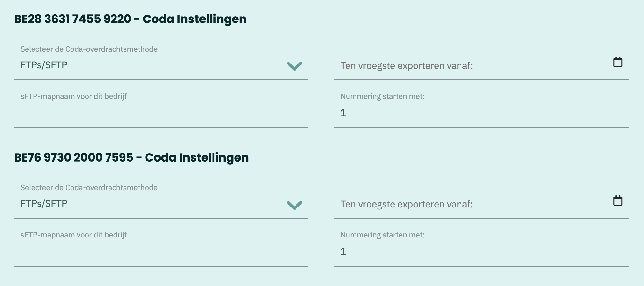Screen dimensions: 644x286
Task: Focus BE28 'Ten vroegste exporteren vanaf' date field
Action: point(481,65)
